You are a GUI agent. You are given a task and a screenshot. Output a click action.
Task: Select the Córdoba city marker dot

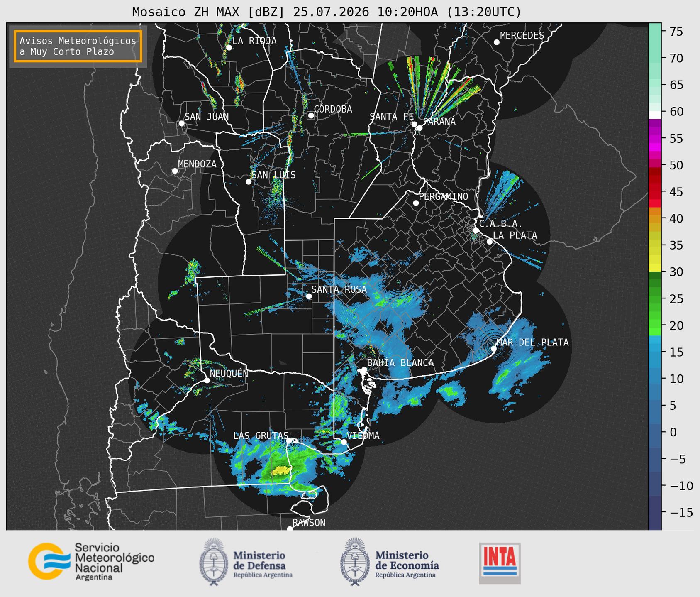click(x=311, y=115)
